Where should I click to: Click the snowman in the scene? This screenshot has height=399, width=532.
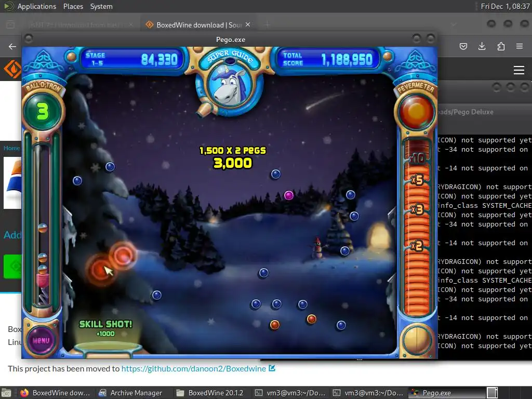click(x=318, y=248)
